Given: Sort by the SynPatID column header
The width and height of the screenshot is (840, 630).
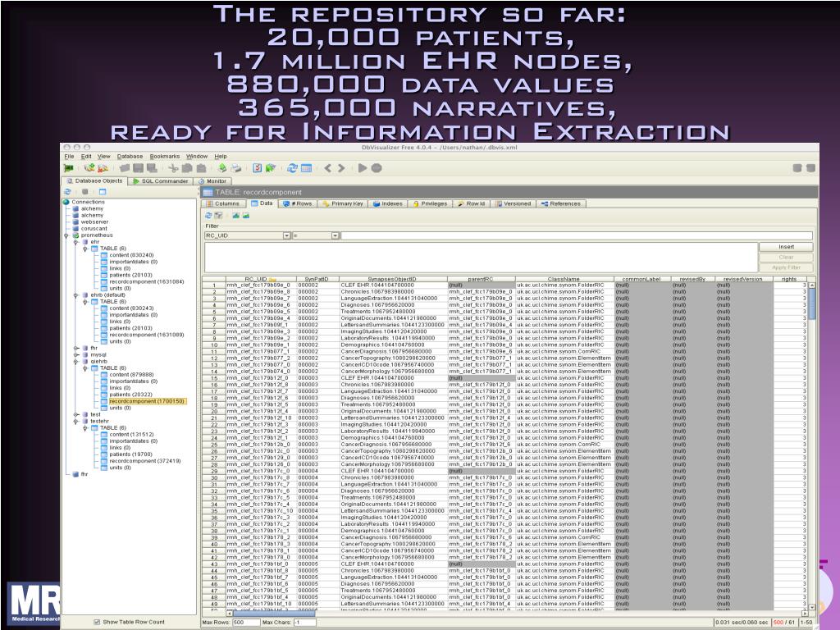Looking at the screenshot, I should point(317,279).
